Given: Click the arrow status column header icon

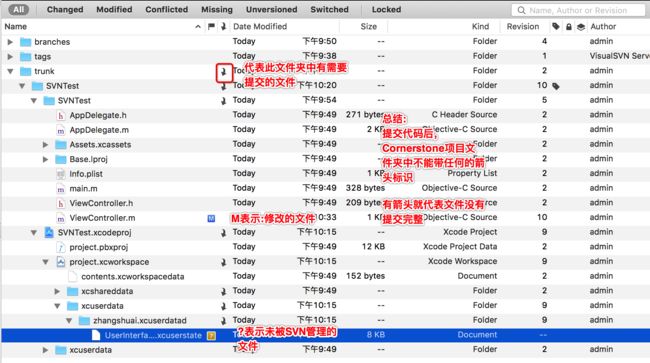Looking at the screenshot, I should [223, 27].
